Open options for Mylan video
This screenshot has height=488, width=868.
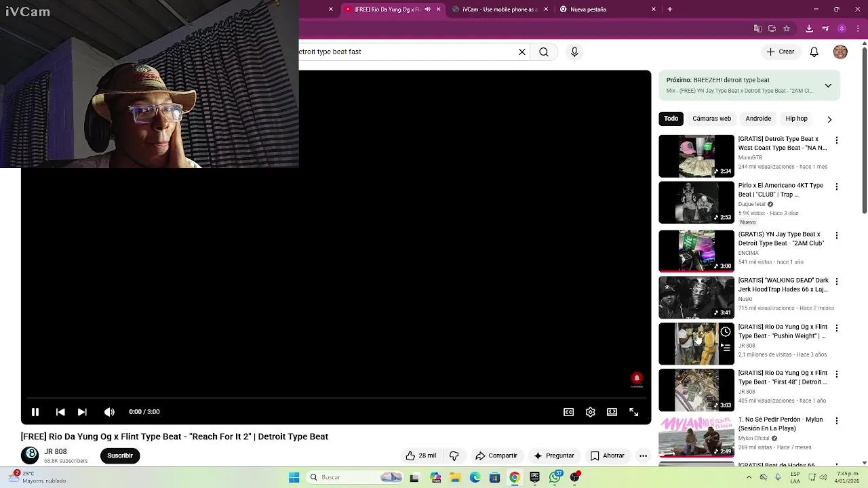click(x=837, y=420)
